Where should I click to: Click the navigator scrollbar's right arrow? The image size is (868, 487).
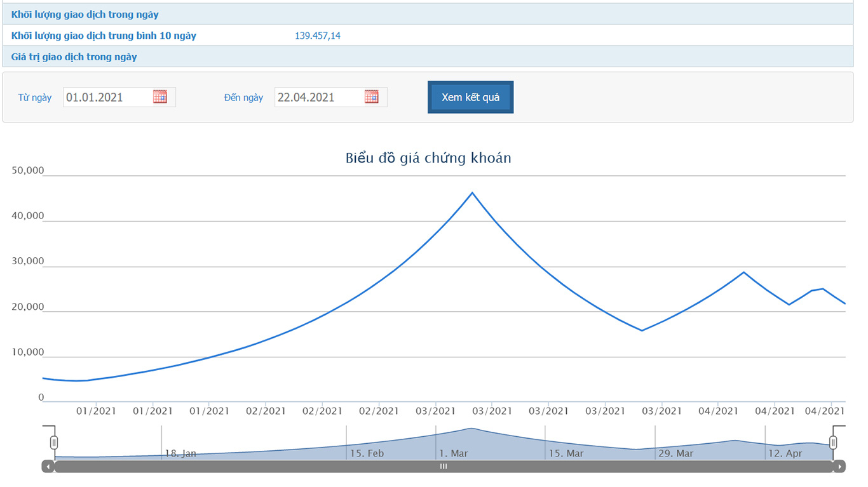pos(839,467)
